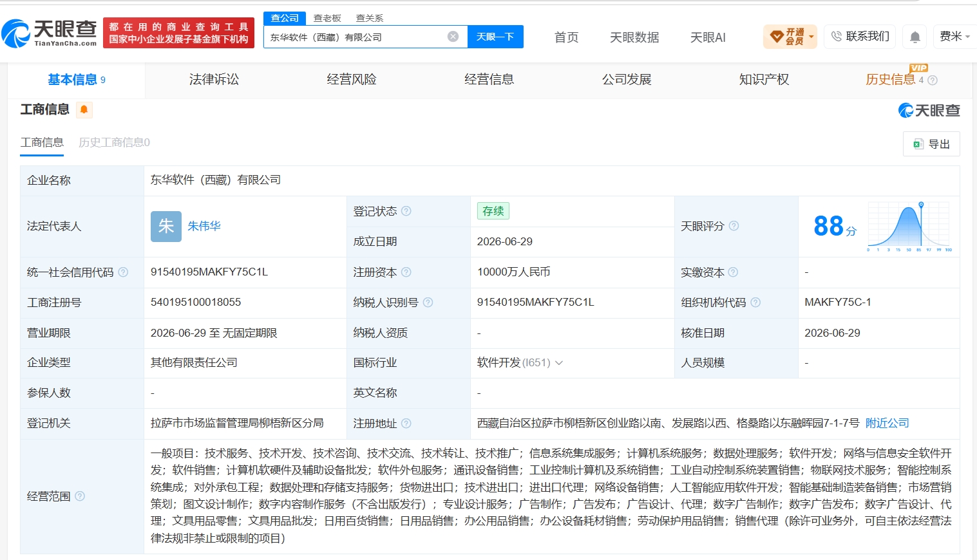Image resolution: width=977 pixels, height=560 pixels.
Task: Click the 朱 avatar of legal representative
Action: tap(166, 227)
